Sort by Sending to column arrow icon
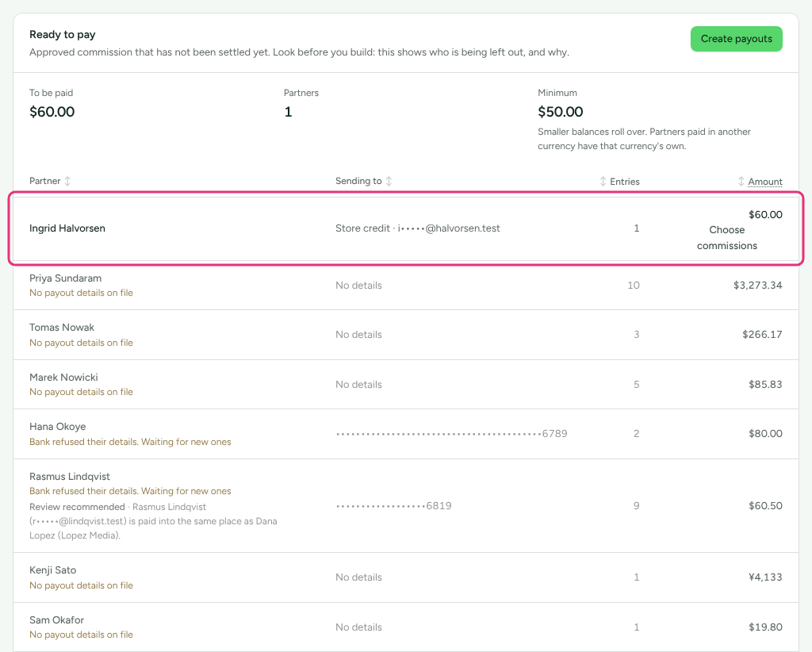Image resolution: width=812 pixels, height=652 pixels. point(389,182)
